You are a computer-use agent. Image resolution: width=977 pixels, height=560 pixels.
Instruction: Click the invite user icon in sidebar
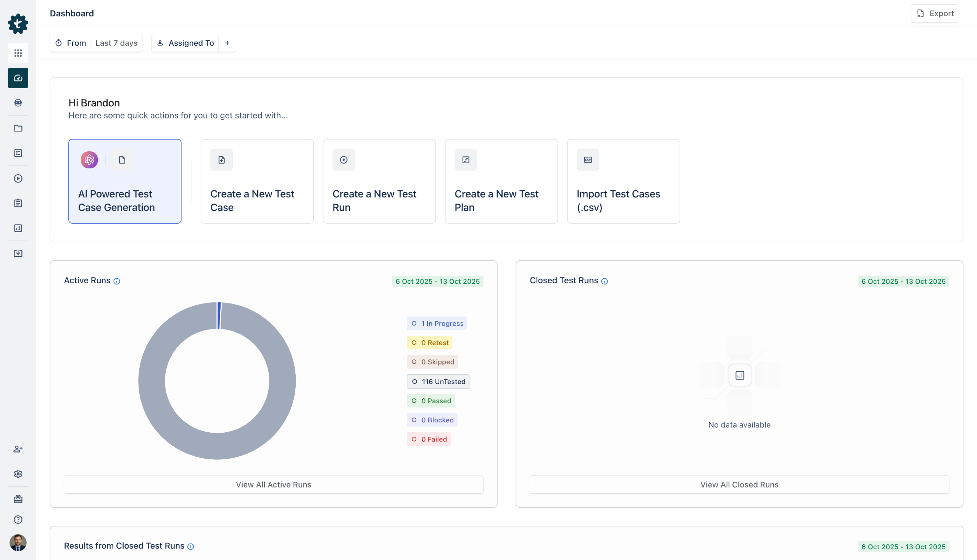pos(18,449)
